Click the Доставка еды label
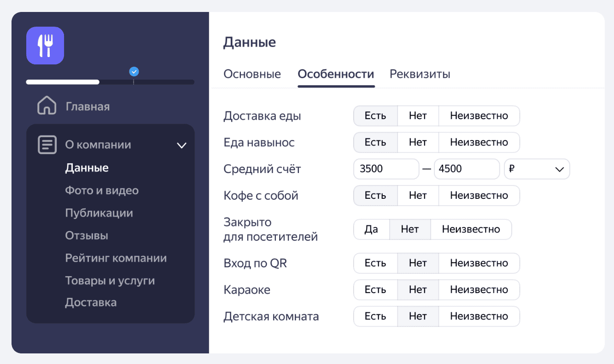 pos(262,116)
